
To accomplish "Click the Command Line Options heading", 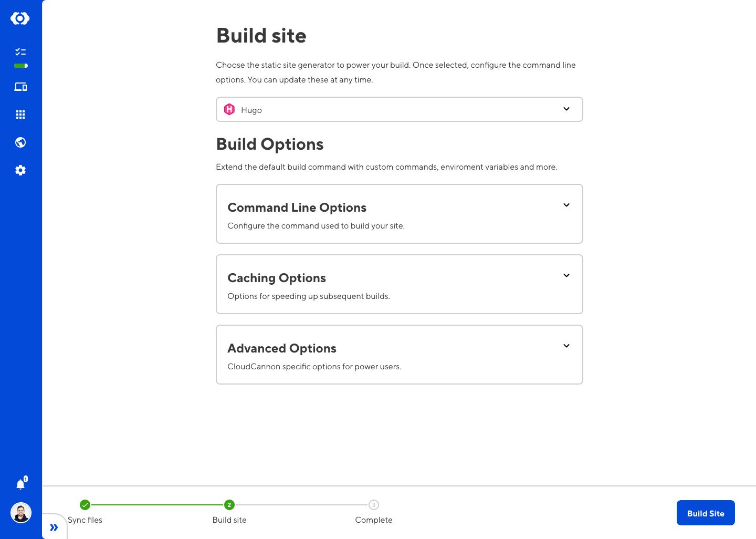I will point(297,208).
